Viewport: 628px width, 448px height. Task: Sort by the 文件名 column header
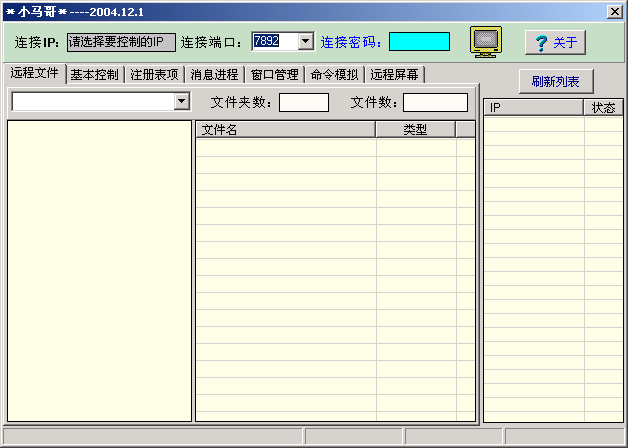click(285, 130)
